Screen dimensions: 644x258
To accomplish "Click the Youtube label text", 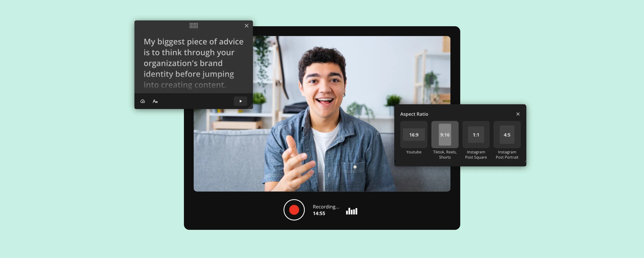I will click(413, 152).
